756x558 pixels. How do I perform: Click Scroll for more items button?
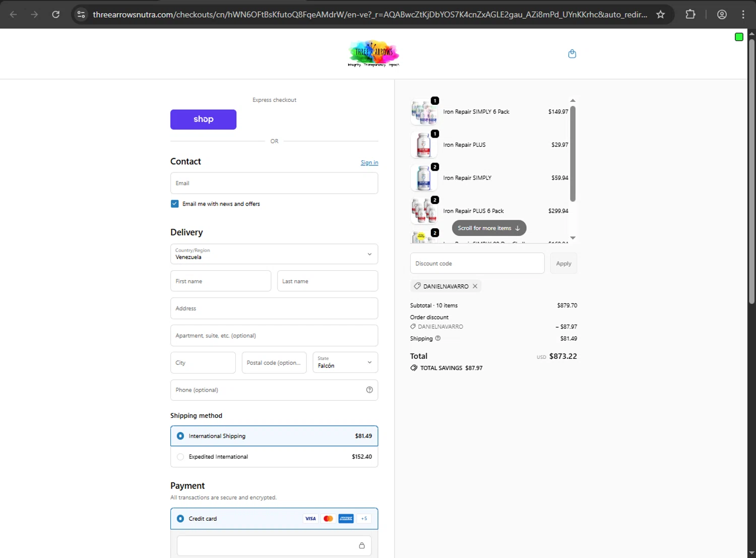pos(489,228)
